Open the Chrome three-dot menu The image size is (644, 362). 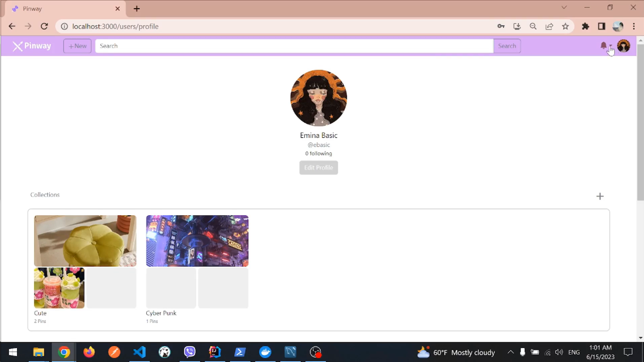click(x=634, y=26)
